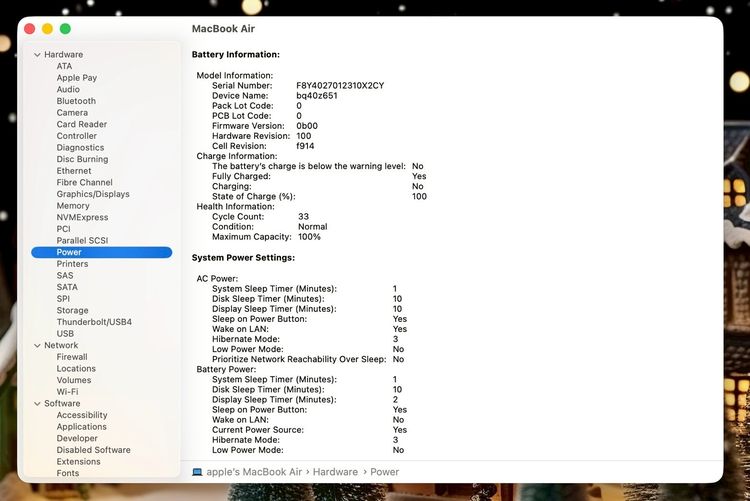750x501 pixels.
Task: Select Disc Burning in the sidebar
Action: pyautogui.click(x=82, y=159)
